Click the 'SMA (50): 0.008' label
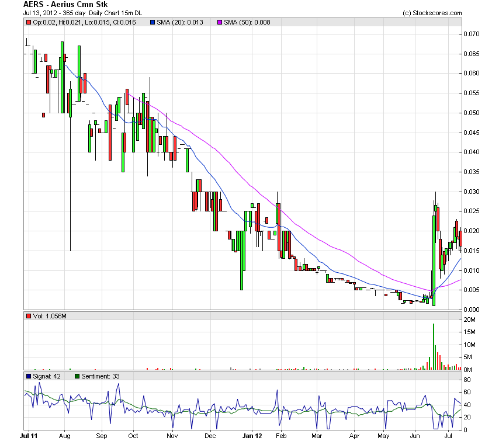 pyautogui.click(x=247, y=22)
